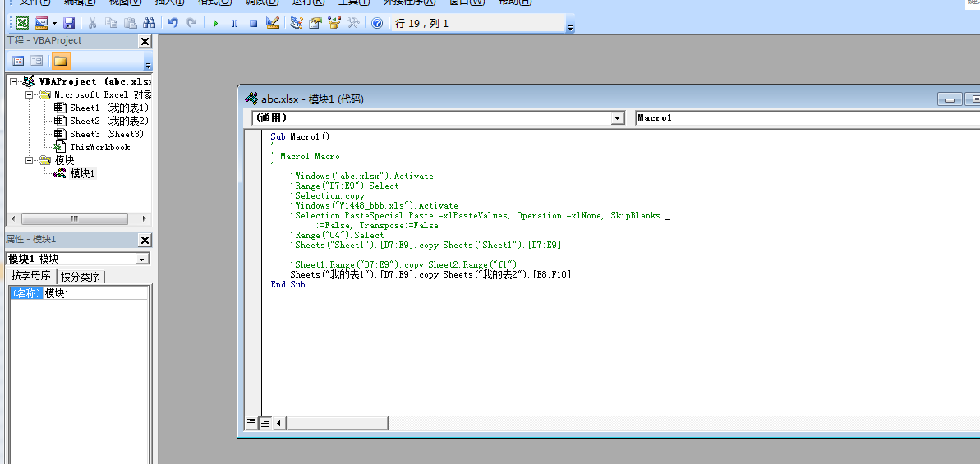
Task: Insert a UserForm from the toolbar
Action: 41,23
